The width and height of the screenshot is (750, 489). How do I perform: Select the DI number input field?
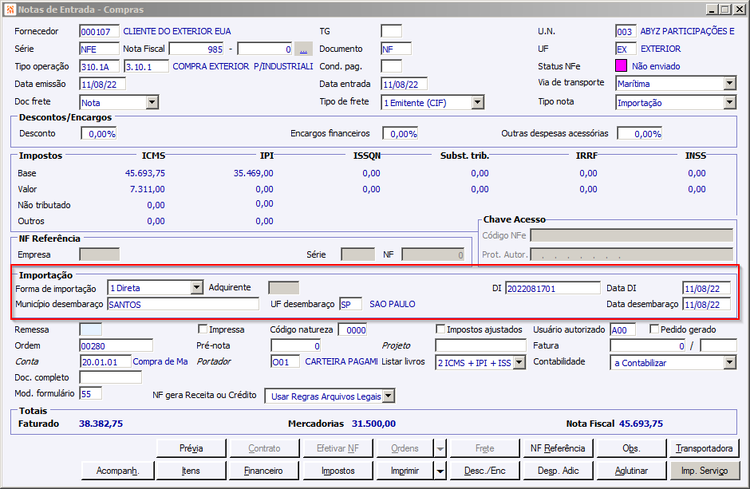point(551,288)
